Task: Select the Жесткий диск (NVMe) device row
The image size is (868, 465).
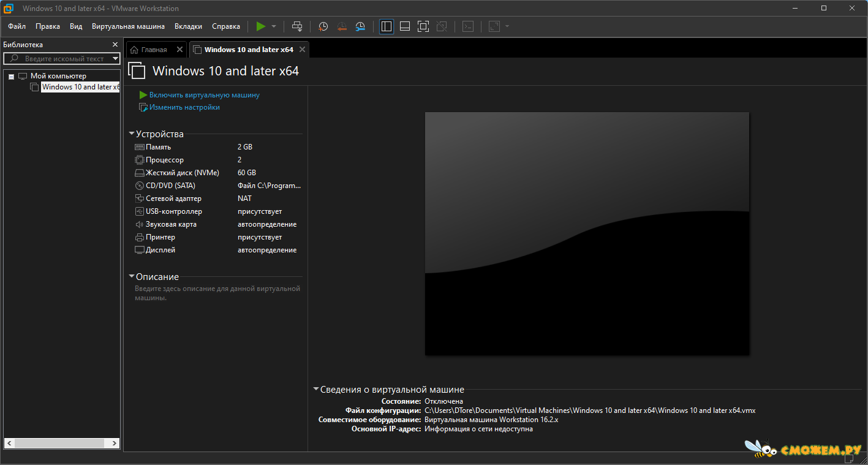Action: (217, 173)
